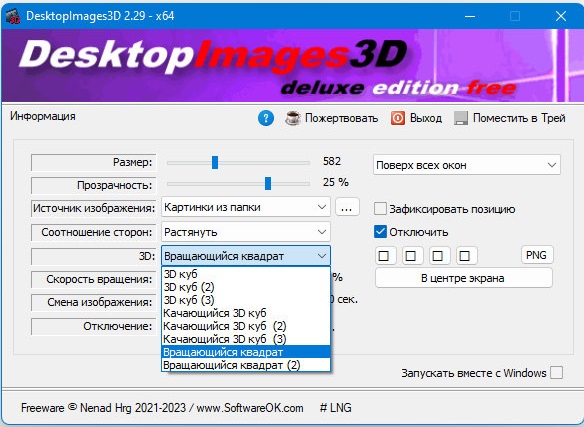The image size is (584, 427).
Task: Uncheck the Отключить checkbox
Action: [380, 232]
